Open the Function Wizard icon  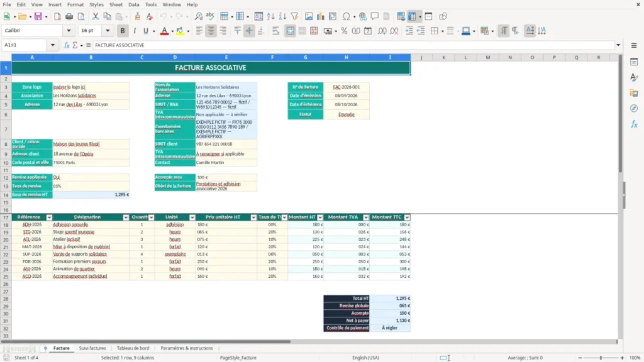[x=67, y=45]
